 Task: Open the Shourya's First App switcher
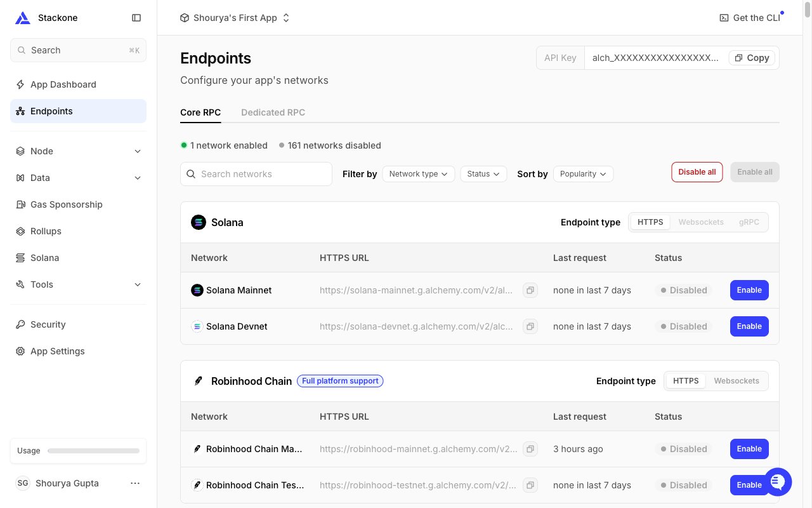(x=235, y=18)
